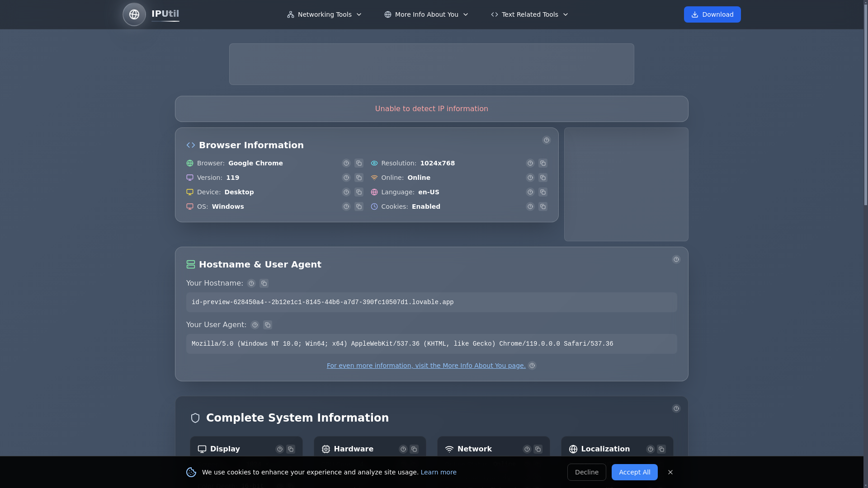Copy the hostname using its copy icon
The height and width of the screenshot is (488, 868).
264,283
